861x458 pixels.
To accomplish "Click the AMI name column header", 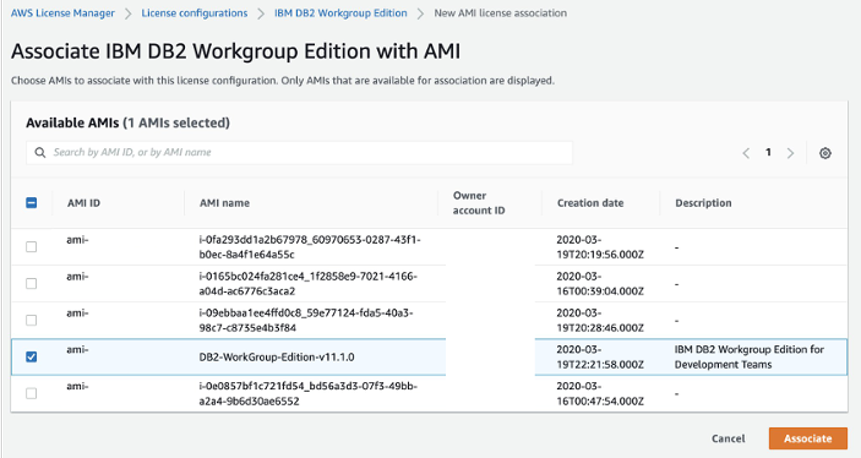I will [225, 203].
